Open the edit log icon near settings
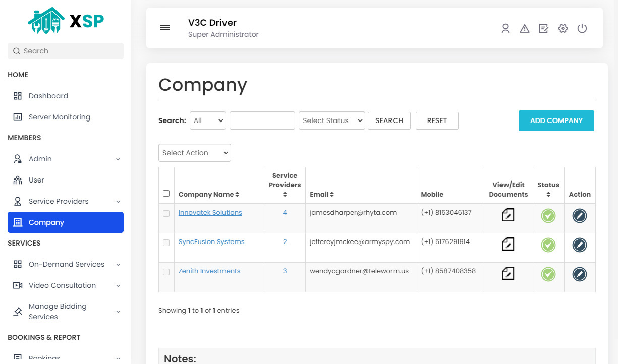618x364 pixels. tap(543, 28)
